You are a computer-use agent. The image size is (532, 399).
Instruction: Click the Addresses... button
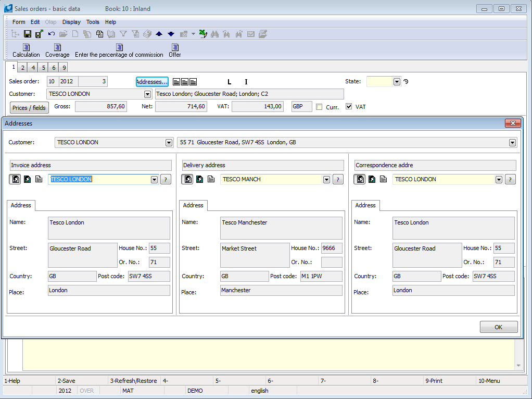point(152,82)
